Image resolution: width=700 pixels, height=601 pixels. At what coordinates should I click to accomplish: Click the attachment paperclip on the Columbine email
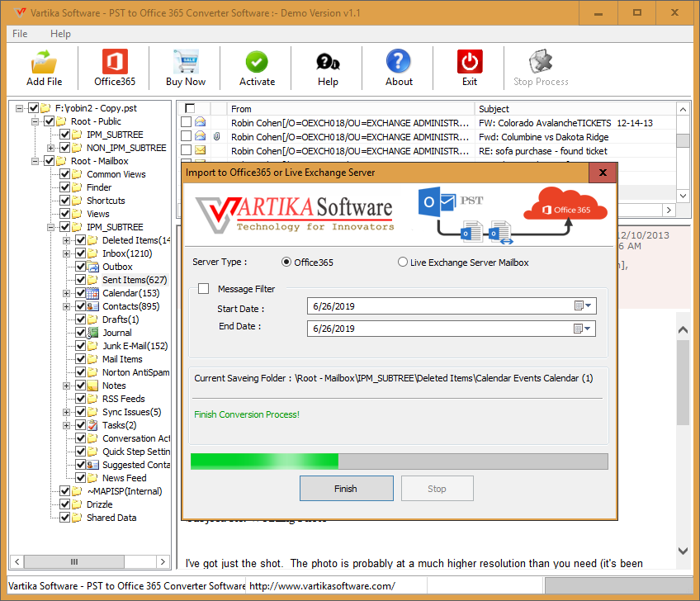[x=217, y=136]
